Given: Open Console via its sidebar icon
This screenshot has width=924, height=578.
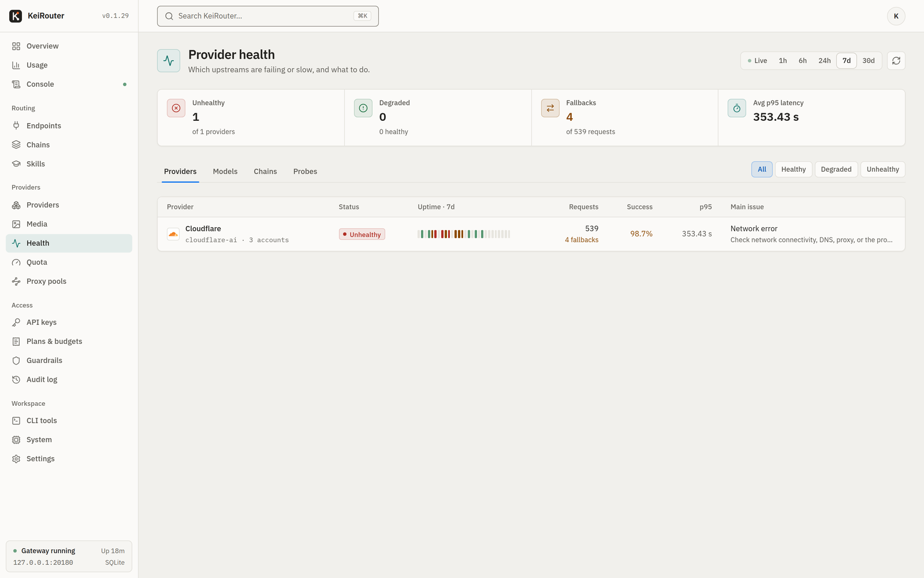Looking at the screenshot, I should 16,84.
